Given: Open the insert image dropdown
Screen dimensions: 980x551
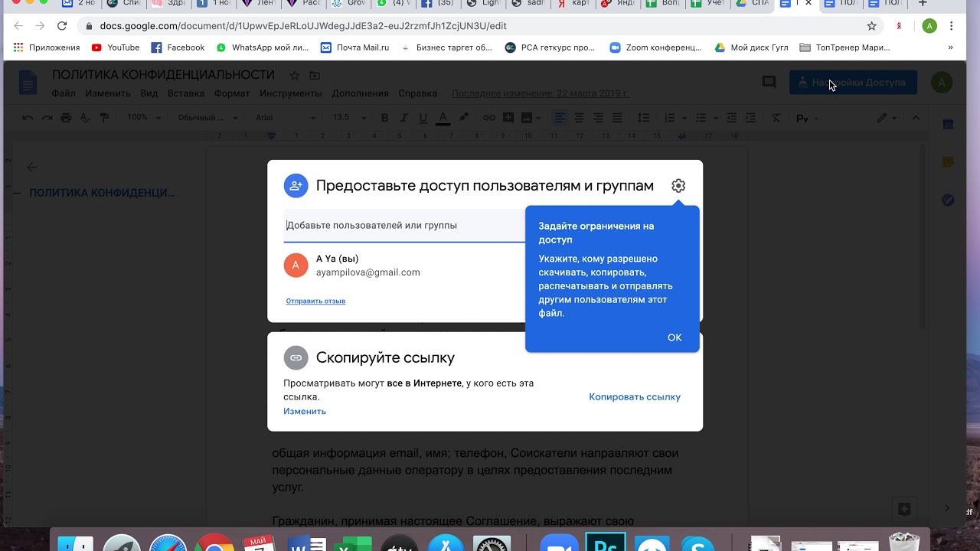Looking at the screenshot, I should (531, 118).
